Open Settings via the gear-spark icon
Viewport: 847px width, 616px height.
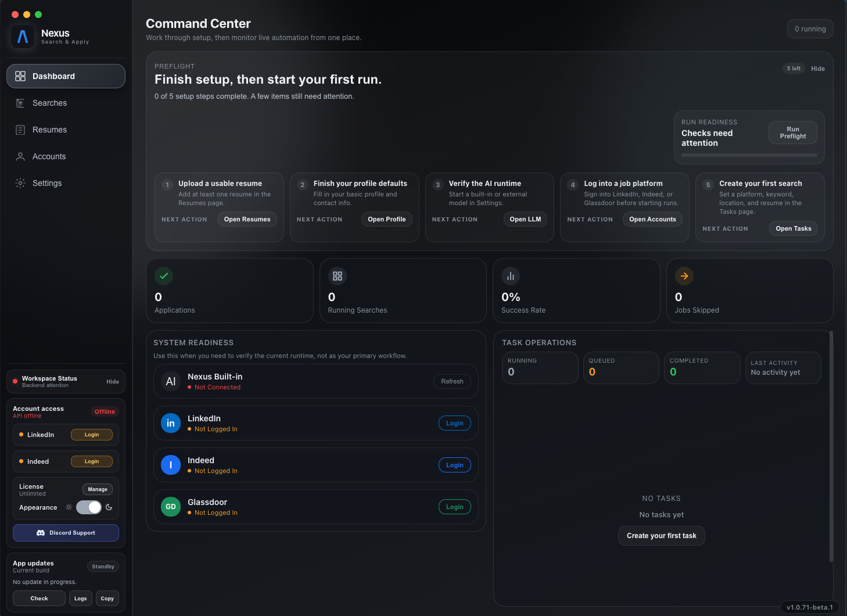(x=21, y=183)
